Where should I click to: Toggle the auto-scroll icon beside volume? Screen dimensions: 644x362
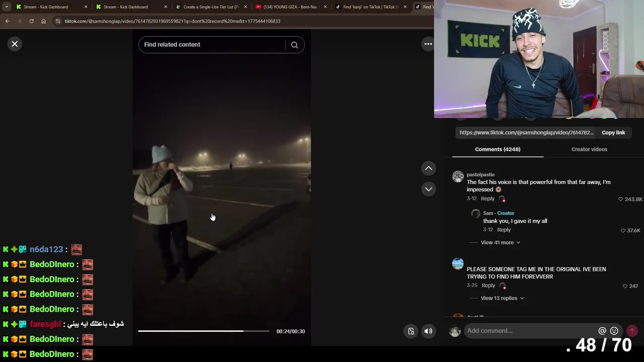411,331
